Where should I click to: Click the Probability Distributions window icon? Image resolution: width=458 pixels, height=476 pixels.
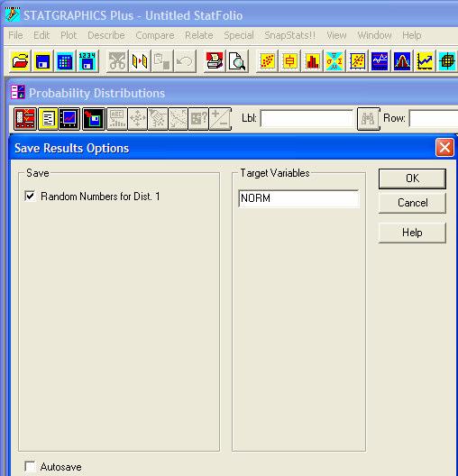point(18,92)
